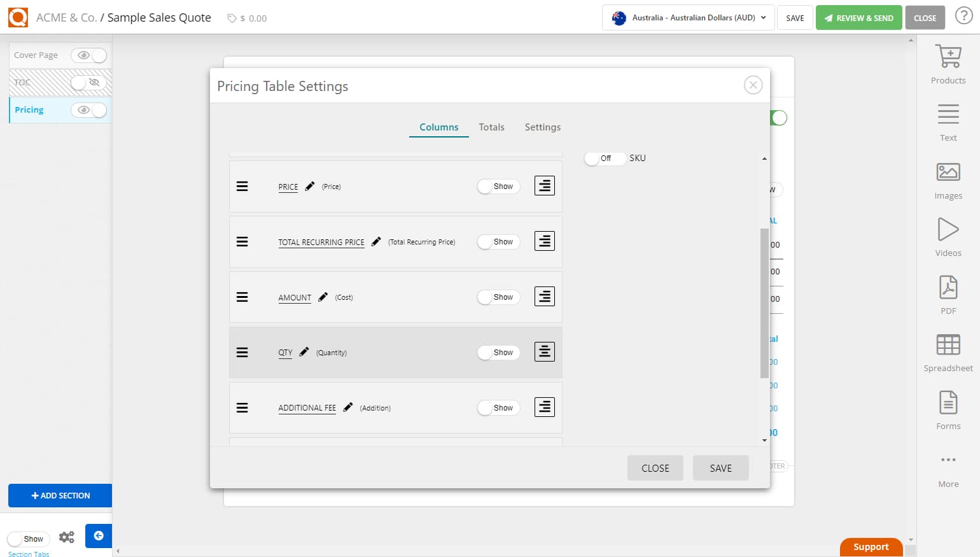Viewport: 980px width, 557px height.
Task: Open alignment options for the ADDITIONAL FEE column
Action: [544, 407]
